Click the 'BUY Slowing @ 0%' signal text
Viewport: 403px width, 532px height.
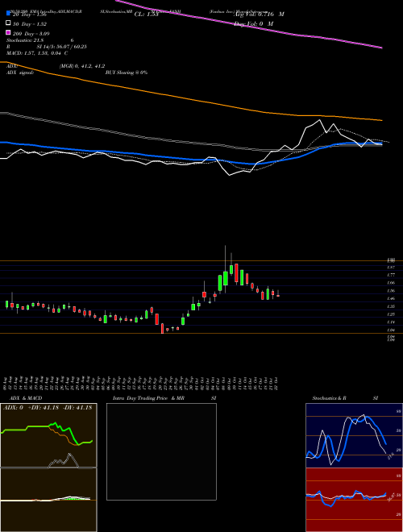[x=127, y=73]
